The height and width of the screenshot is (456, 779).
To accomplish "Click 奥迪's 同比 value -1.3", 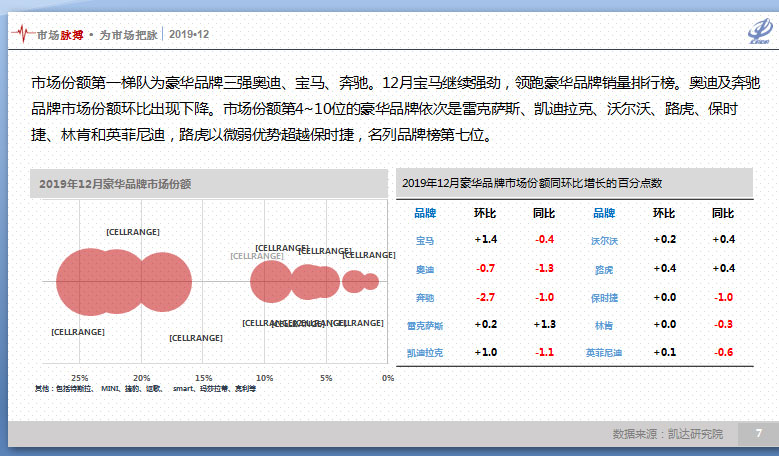I will pyautogui.click(x=545, y=268).
